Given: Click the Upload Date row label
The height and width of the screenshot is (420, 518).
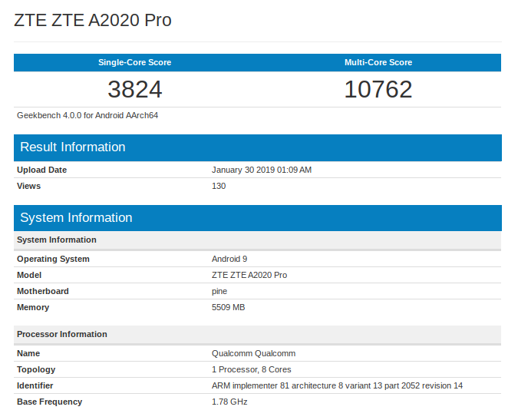Looking at the screenshot, I should [x=41, y=170].
